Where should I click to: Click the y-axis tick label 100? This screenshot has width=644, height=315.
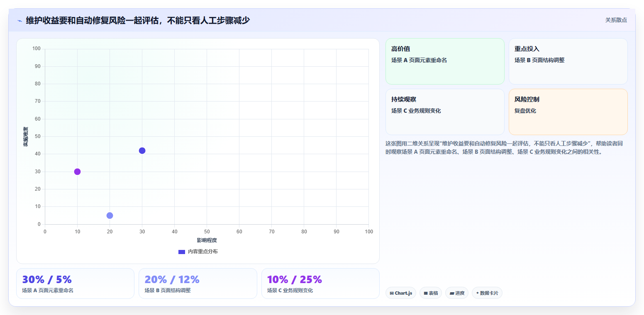tap(37, 49)
